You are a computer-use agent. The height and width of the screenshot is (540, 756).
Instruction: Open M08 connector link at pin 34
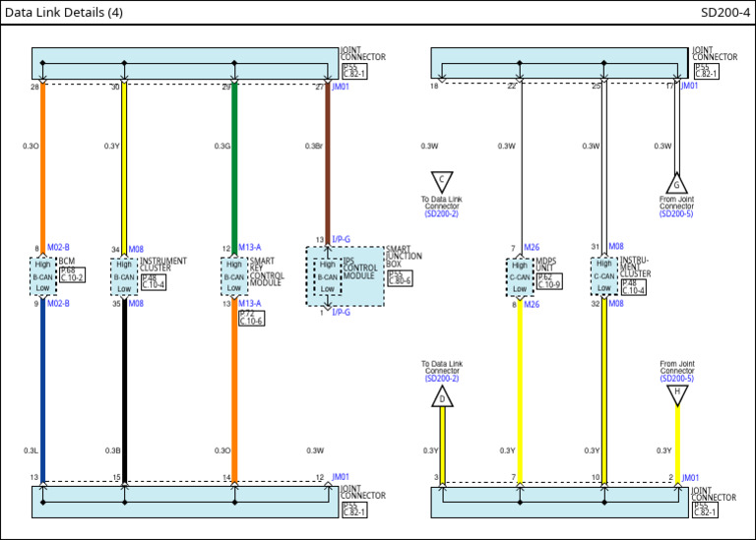pos(136,249)
